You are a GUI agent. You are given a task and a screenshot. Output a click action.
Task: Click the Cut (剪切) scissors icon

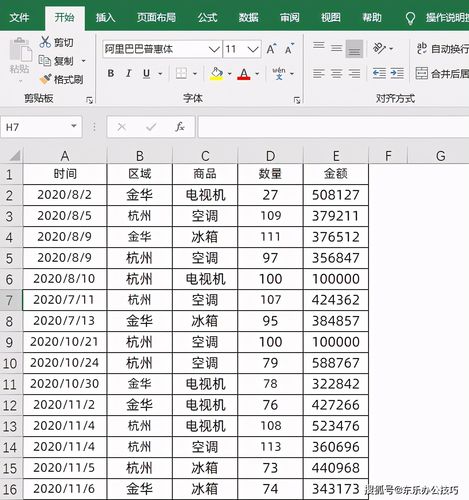click(x=45, y=42)
